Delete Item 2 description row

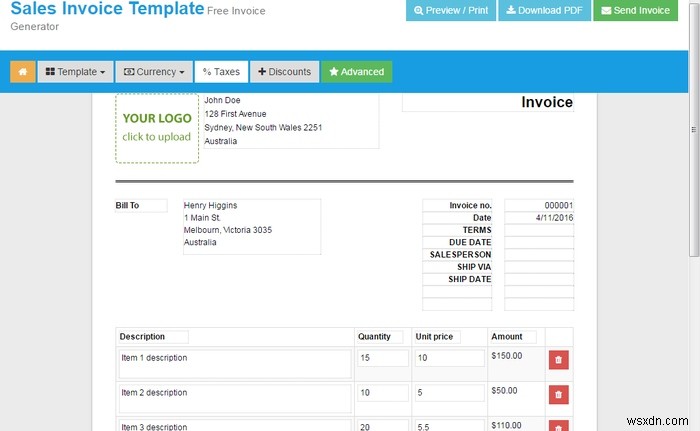click(x=558, y=395)
